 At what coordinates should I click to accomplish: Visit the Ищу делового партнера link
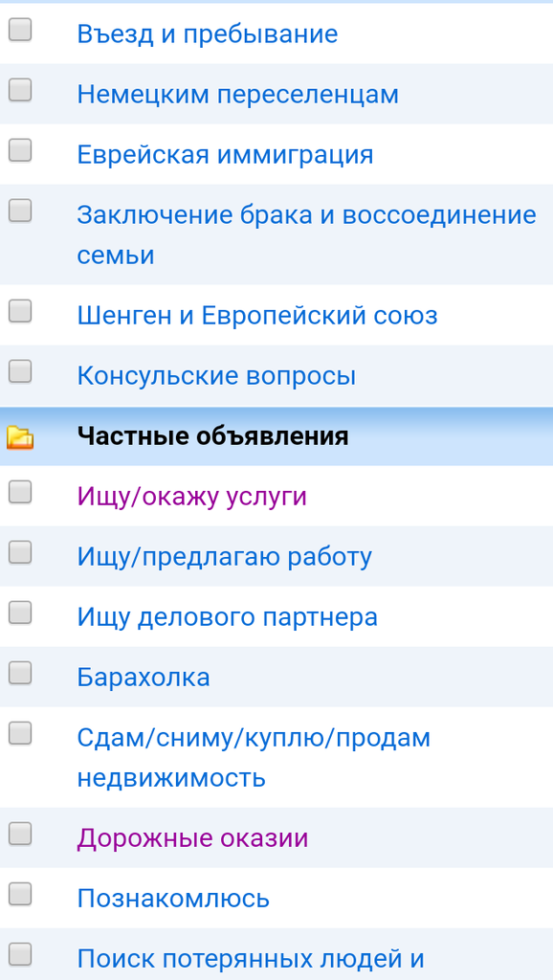pyautogui.click(x=228, y=617)
